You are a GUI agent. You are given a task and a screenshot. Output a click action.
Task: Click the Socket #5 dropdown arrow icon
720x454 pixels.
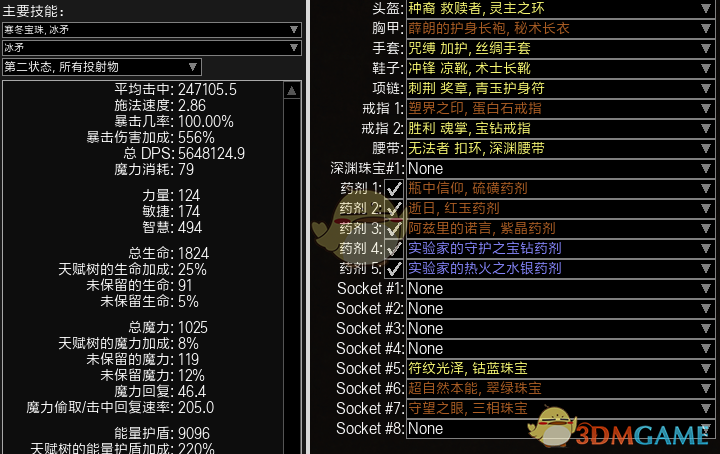coord(706,368)
